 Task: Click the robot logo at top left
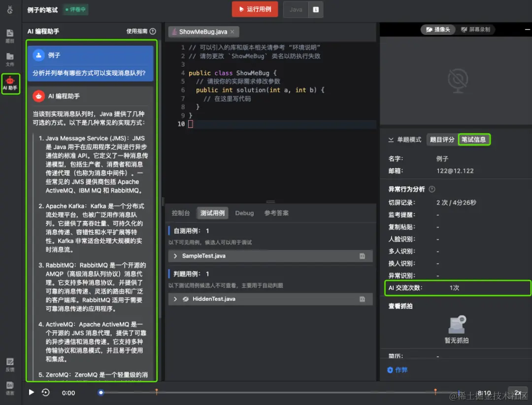[x=10, y=10]
